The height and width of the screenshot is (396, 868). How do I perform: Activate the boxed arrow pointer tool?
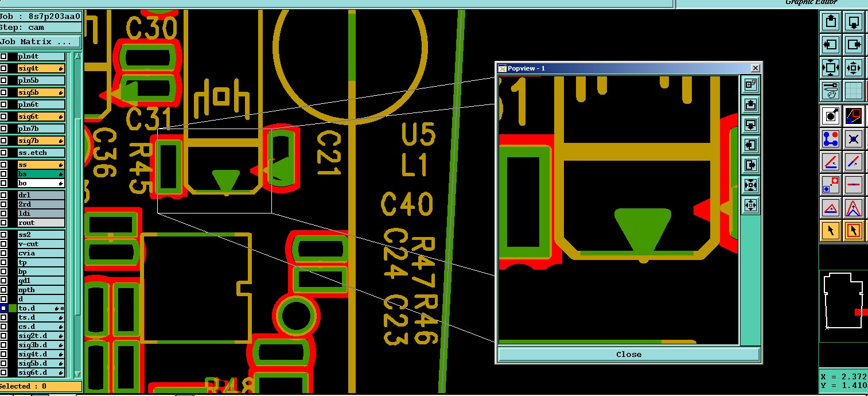(854, 231)
